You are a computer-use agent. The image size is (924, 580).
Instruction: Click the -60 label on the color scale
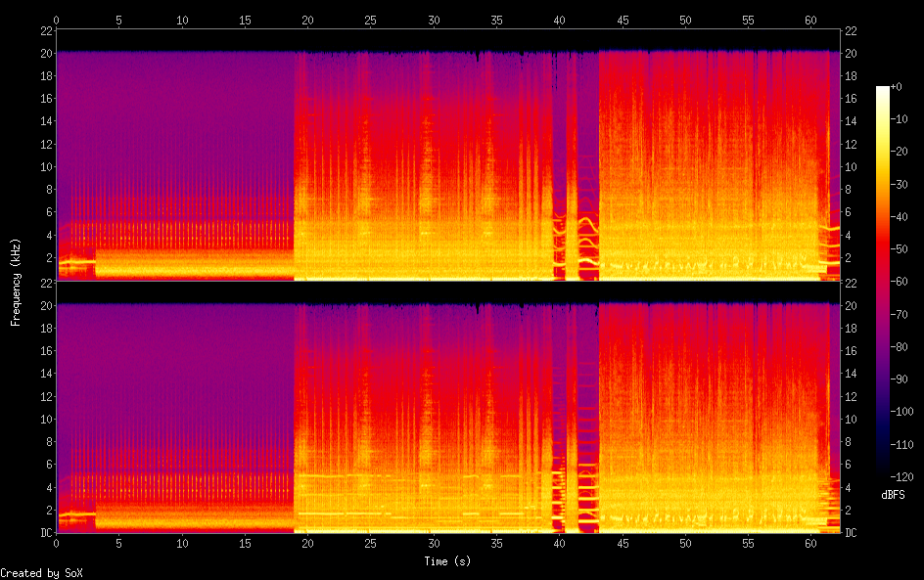tap(899, 282)
